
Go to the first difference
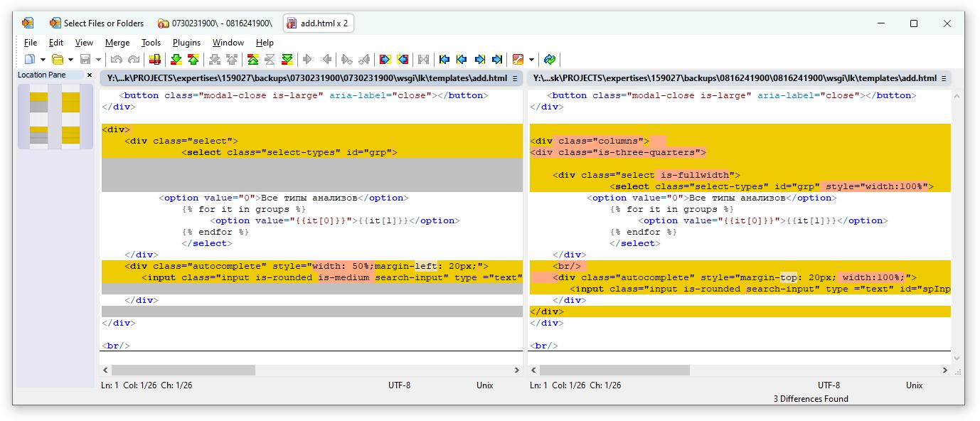coord(252,60)
